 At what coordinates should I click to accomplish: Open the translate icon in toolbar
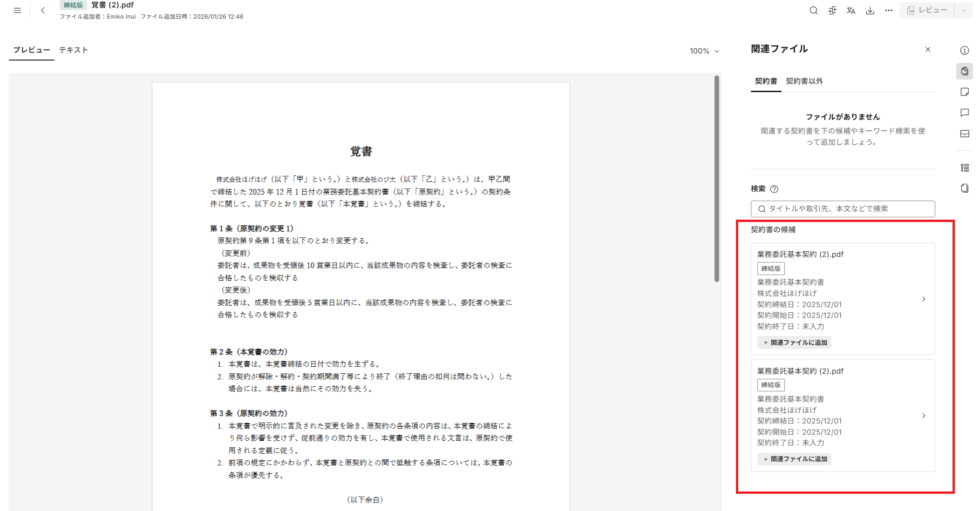tap(851, 10)
